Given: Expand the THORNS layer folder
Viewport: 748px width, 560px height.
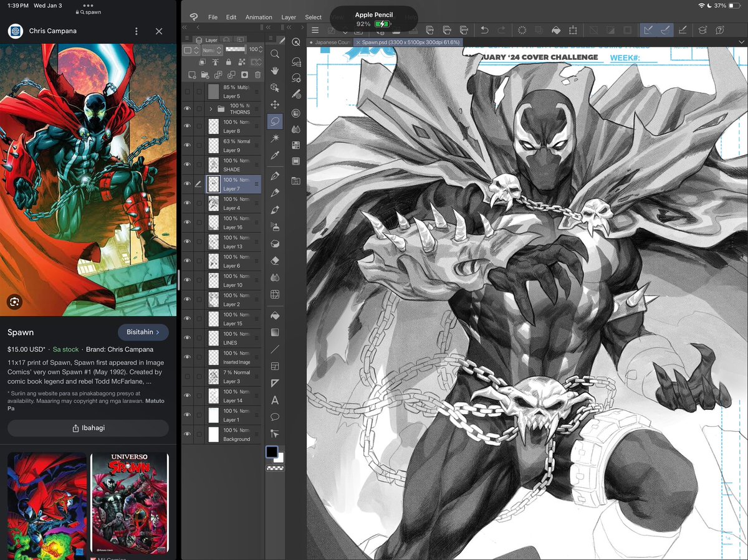Looking at the screenshot, I should (x=211, y=109).
